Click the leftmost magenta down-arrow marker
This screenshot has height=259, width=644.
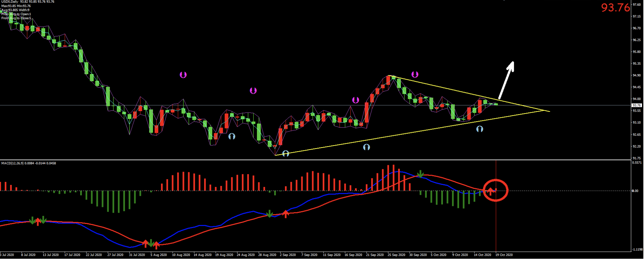coord(183,75)
